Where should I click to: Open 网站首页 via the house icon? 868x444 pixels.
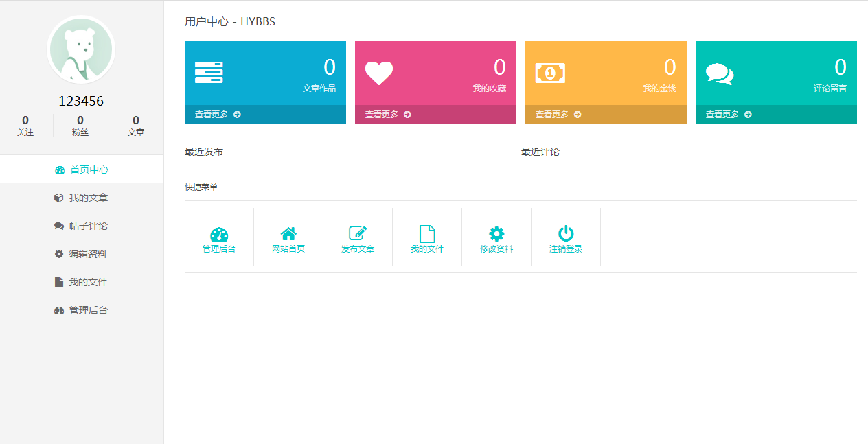288,234
